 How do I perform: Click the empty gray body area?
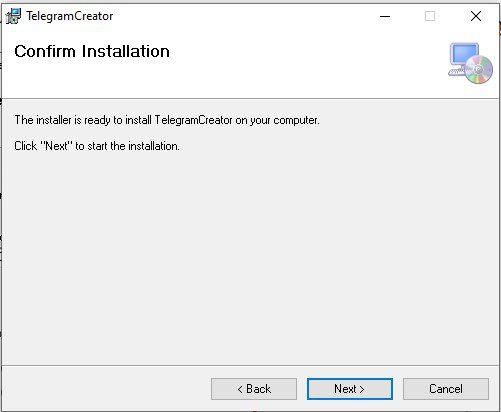point(250,253)
